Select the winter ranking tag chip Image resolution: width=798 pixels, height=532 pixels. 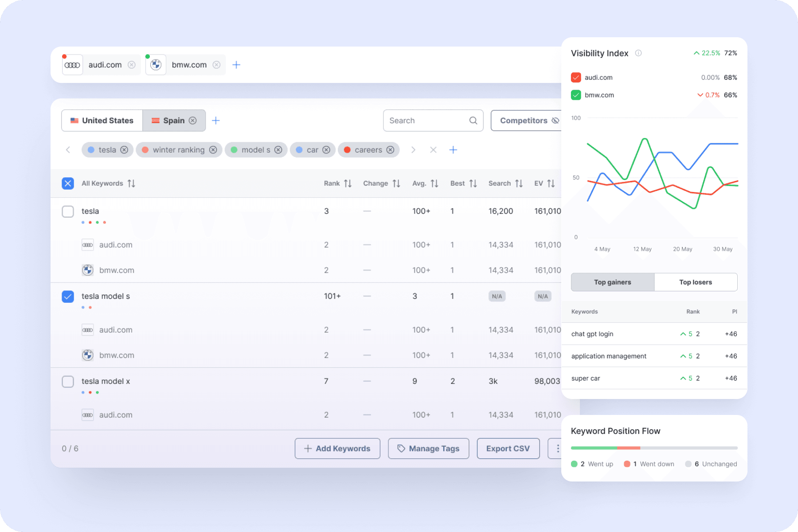[179, 150]
